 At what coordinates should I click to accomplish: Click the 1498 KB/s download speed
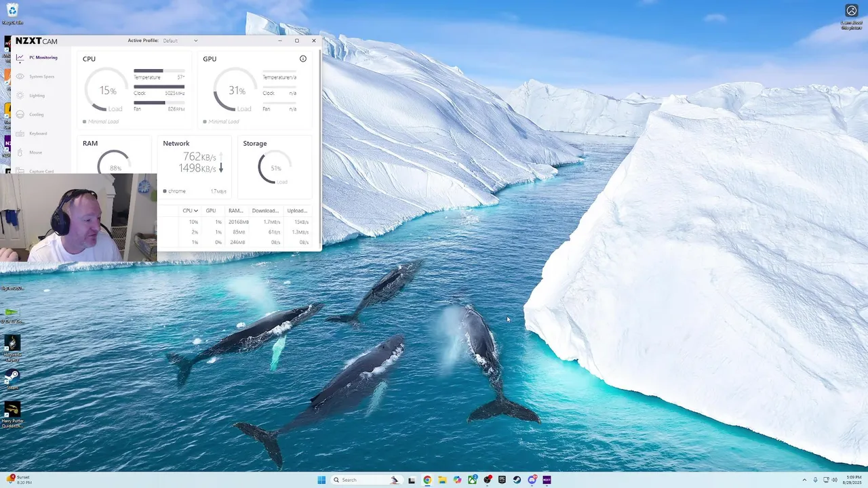click(197, 168)
